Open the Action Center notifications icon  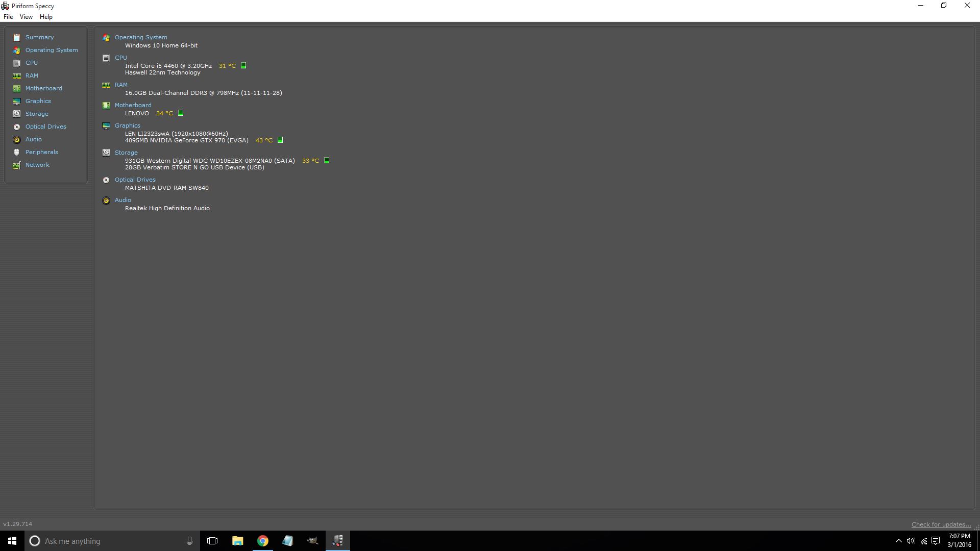(x=936, y=541)
